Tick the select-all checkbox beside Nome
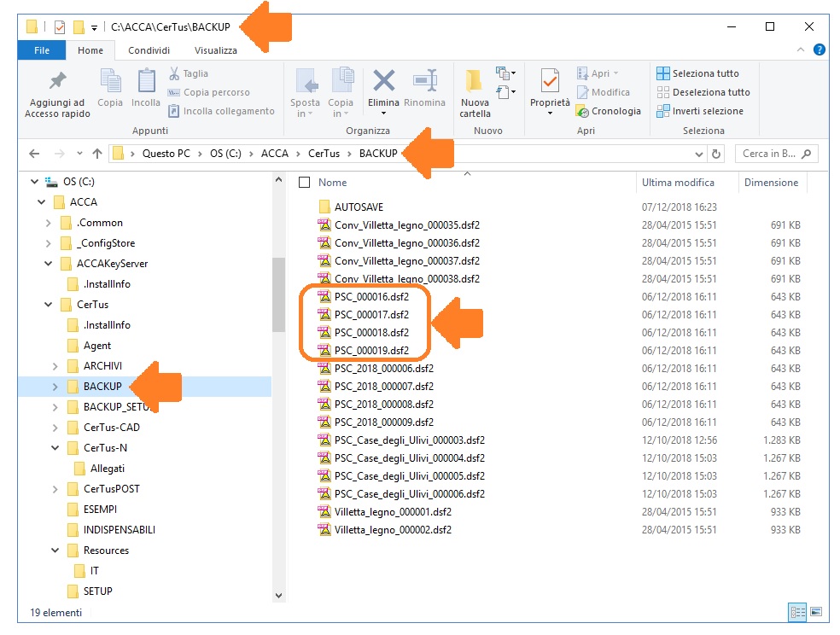The height and width of the screenshot is (635, 840). click(x=304, y=183)
